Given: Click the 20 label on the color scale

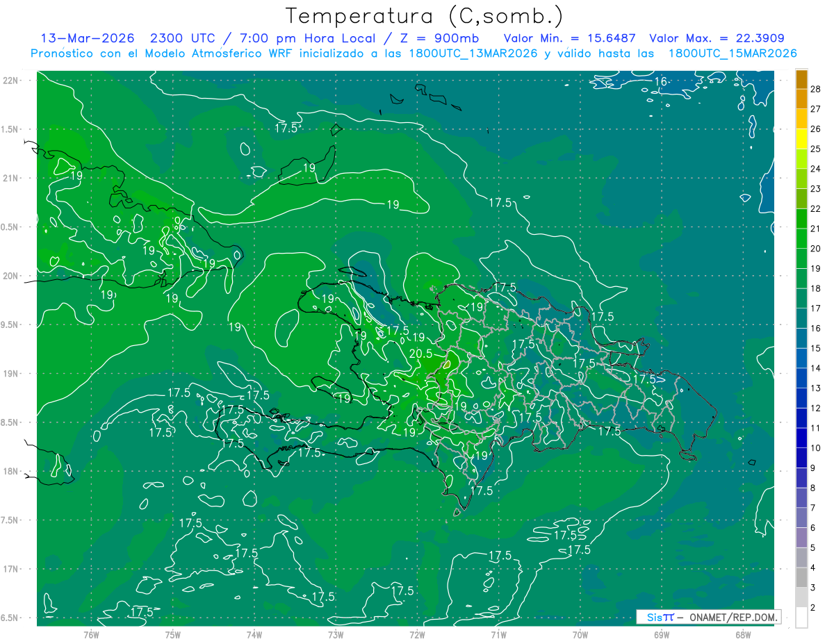Looking at the screenshot, I should [x=816, y=248].
